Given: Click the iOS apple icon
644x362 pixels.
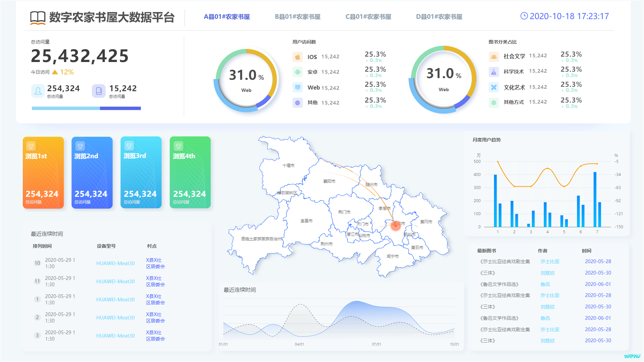Looking at the screenshot, I should click(298, 57).
